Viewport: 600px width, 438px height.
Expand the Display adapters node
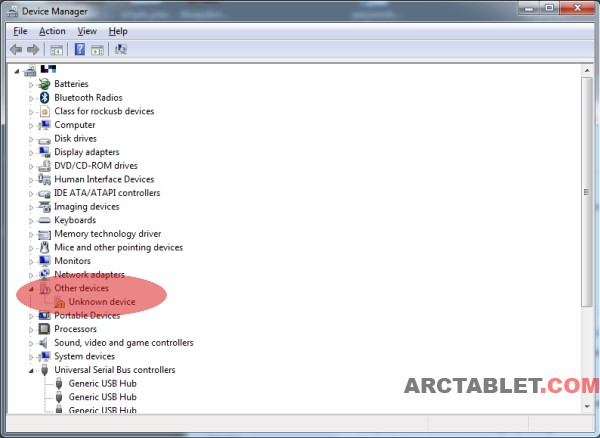point(31,152)
